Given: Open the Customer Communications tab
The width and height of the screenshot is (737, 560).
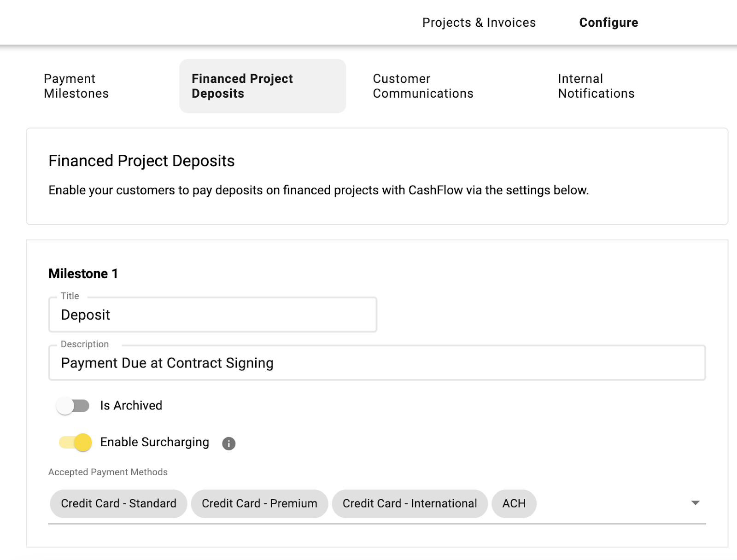Looking at the screenshot, I should (423, 86).
